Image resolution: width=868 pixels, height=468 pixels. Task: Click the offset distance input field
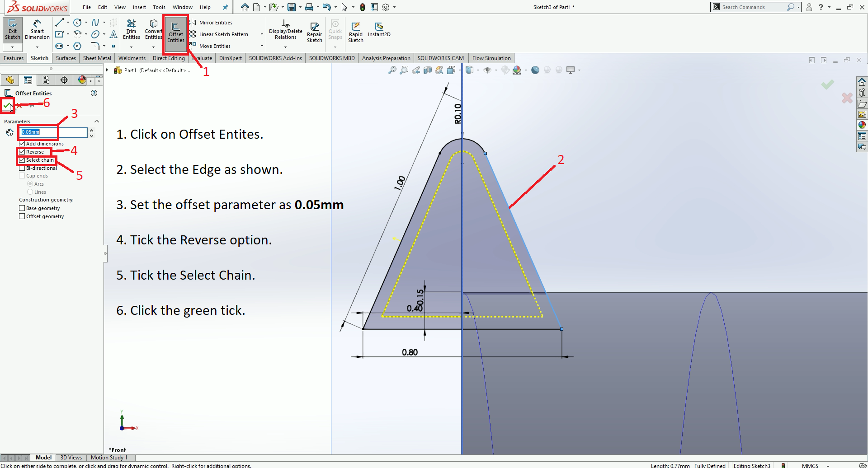[53, 132]
